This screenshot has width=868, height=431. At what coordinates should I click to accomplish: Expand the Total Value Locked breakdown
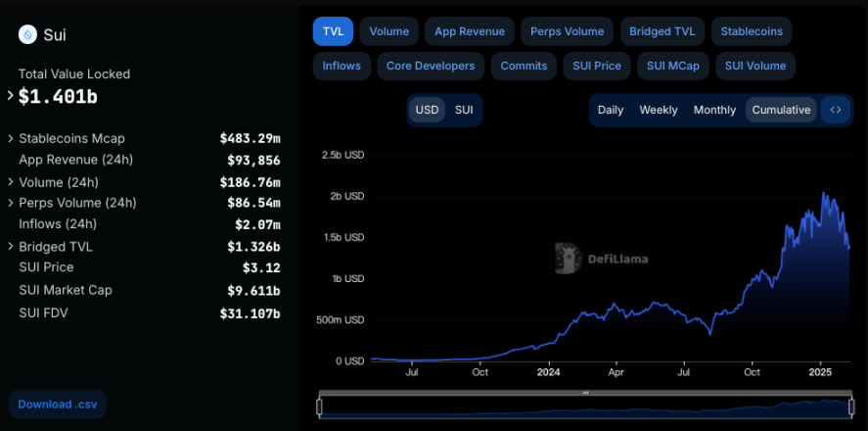coord(11,96)
